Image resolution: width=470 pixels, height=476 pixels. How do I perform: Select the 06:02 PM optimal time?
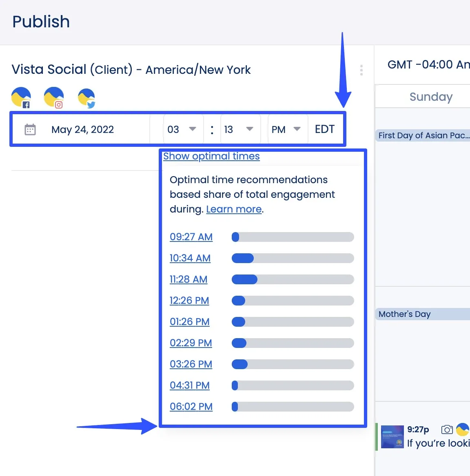[x=191, y=407]
